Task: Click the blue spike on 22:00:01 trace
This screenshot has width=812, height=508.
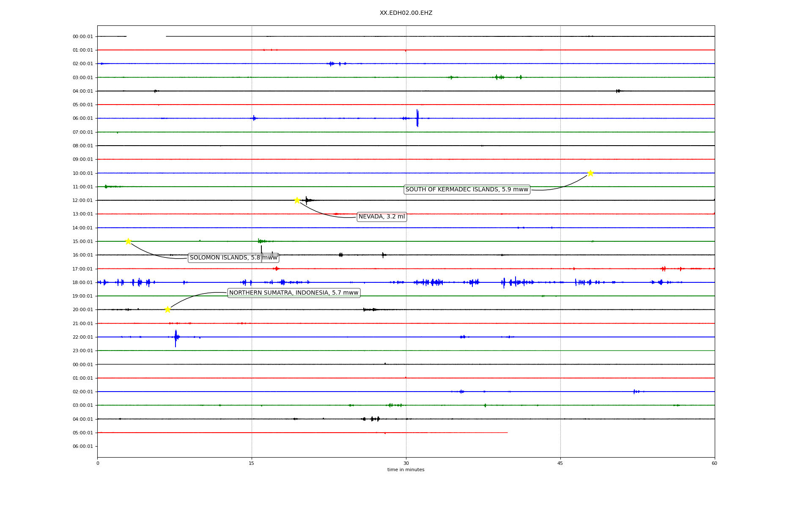Action: [x=176, y=337]
